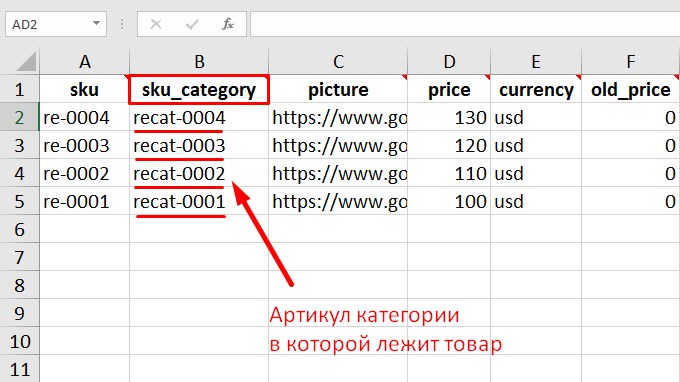Select old_price cell 0 in row 4
This screenshot has height=382, width=680.
[631, 173]
